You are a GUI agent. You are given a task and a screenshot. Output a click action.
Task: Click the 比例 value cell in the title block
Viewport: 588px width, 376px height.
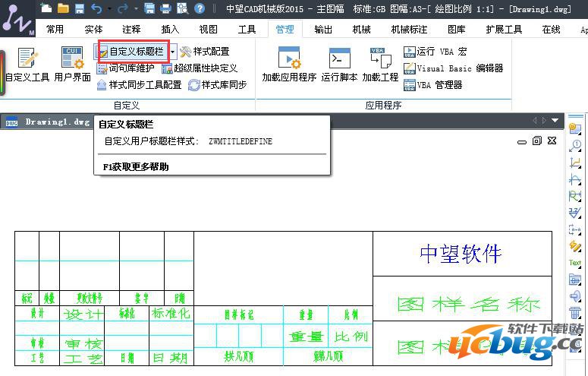(x=351, y=337)
